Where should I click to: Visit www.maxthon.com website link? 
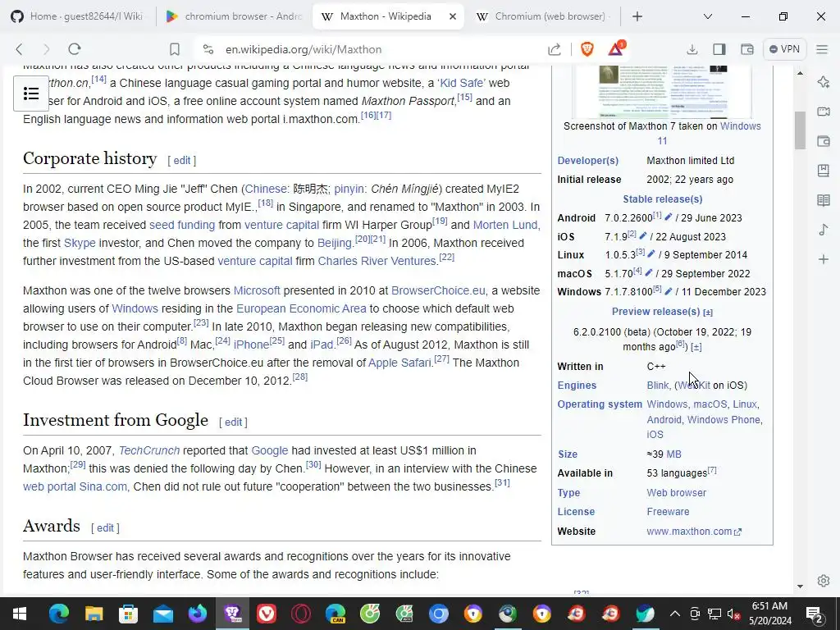click(x=694, y=532)
